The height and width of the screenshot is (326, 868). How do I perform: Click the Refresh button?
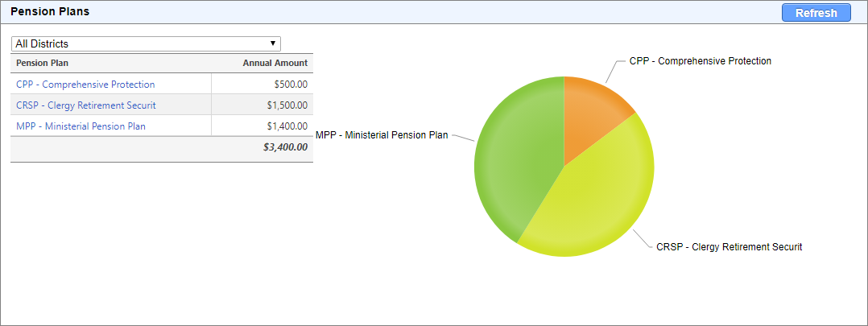pos(816,13)
